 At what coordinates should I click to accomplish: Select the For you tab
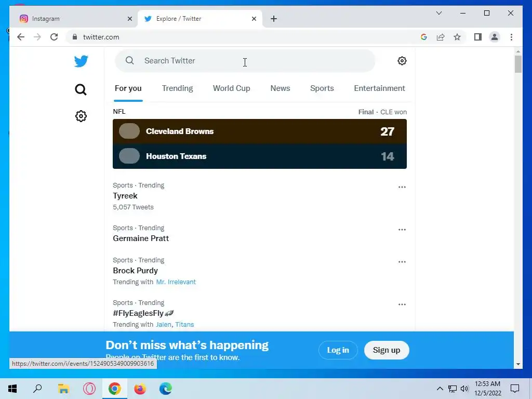coord(128,88)
